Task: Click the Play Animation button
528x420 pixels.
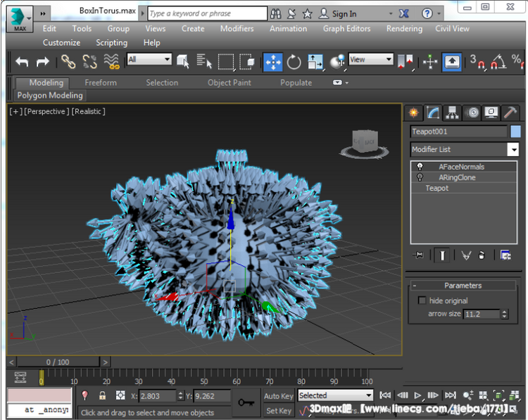Action: 417,395
